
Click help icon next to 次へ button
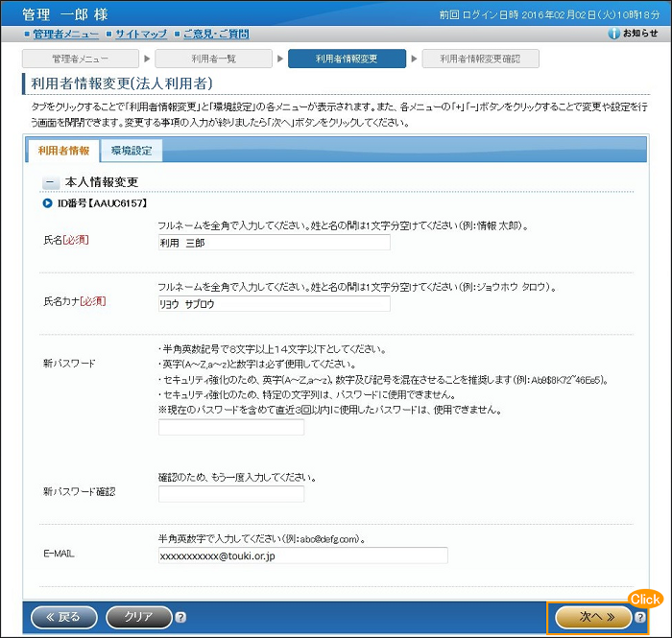pos(640,617)
